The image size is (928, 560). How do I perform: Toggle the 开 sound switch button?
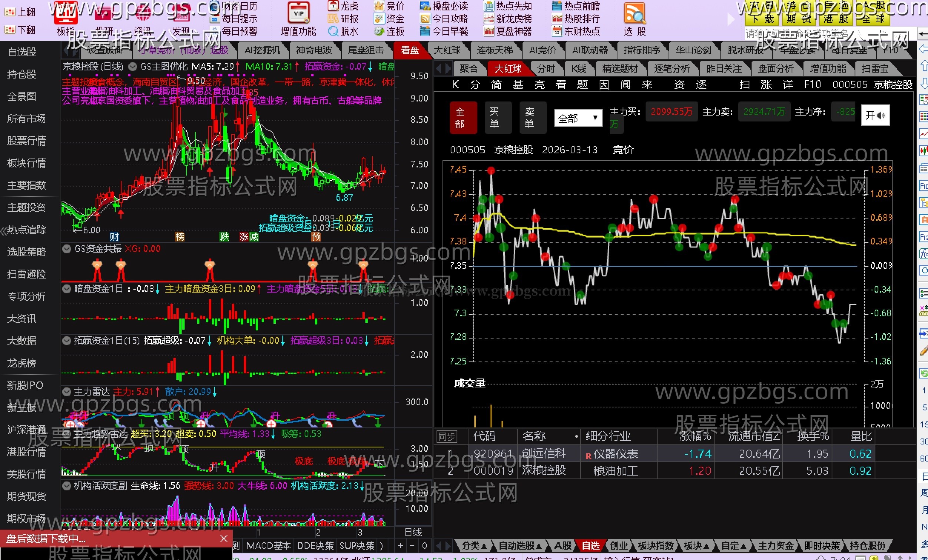(875, 116)
